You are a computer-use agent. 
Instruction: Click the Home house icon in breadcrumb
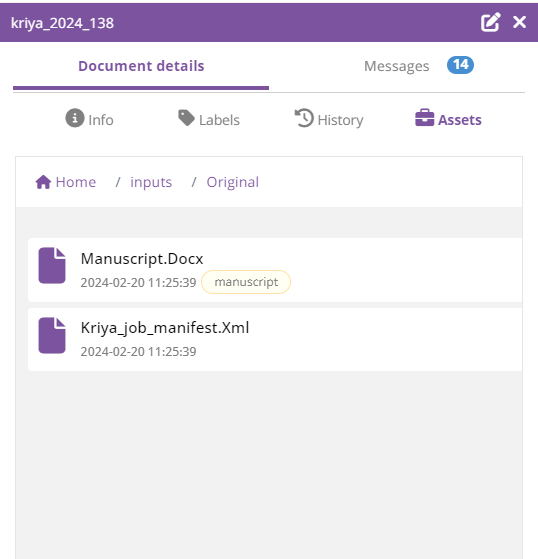43,182
